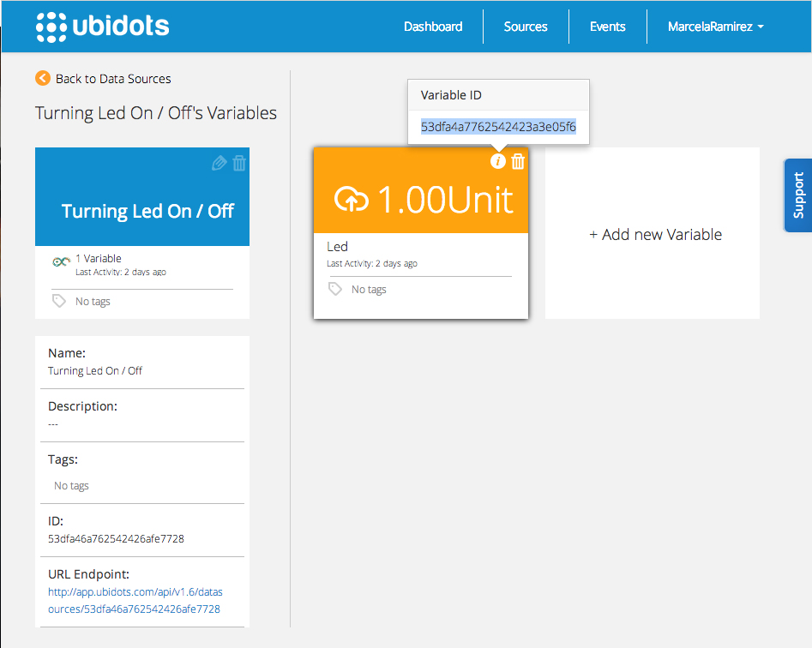812x648 pixels.
Task: Click the data source ID 53dfa46a762542426afe7728
Action: click(x=116, y=539)
